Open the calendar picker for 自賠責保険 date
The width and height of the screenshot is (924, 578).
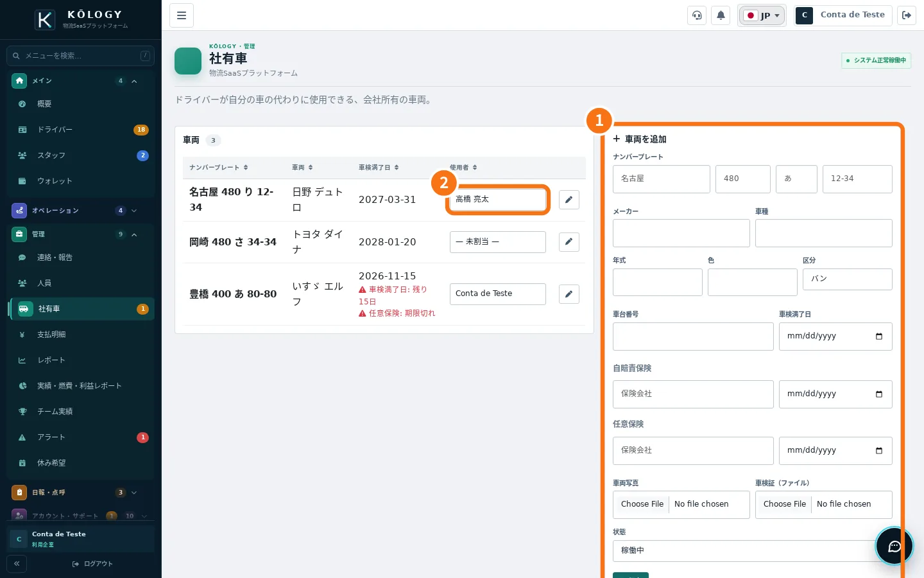click(x=879, y=394)
